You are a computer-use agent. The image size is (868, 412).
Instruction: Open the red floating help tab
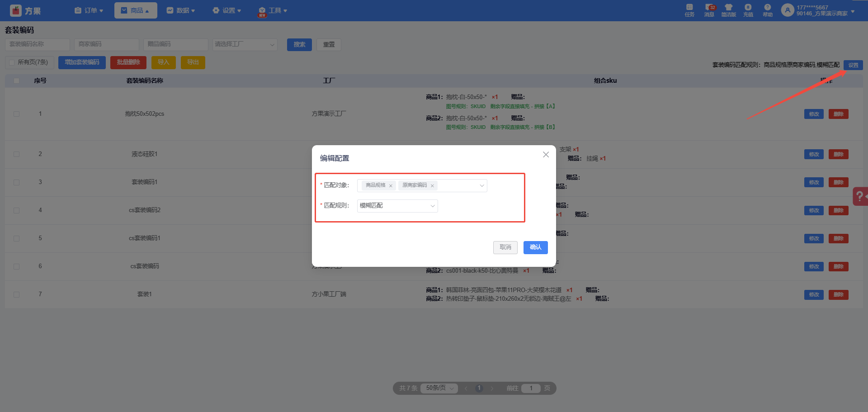[x=860, y=196]
